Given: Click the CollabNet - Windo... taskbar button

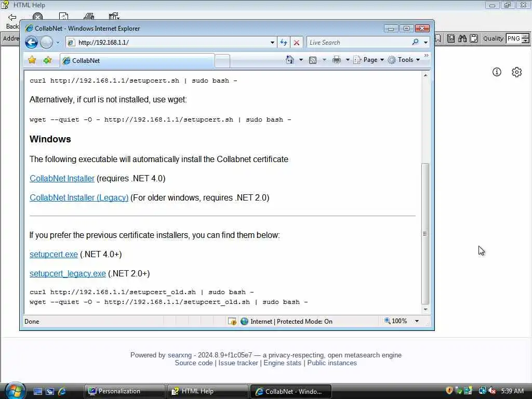Looking at the screenshot, I should pyautogui.click(x=290, y=391).
